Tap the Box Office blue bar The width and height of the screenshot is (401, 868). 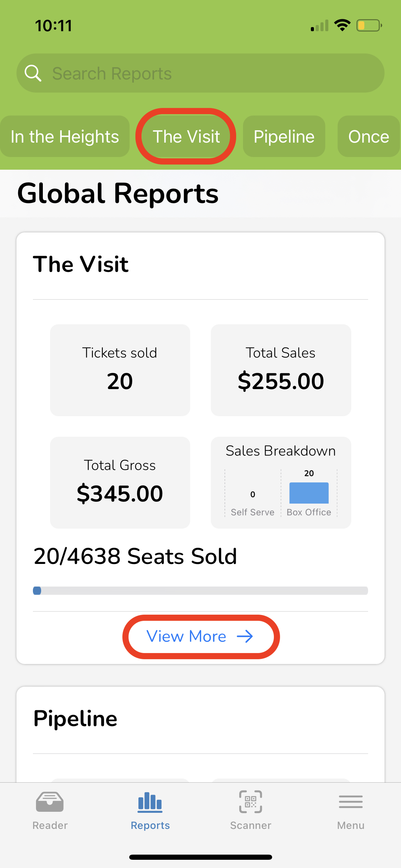click(309, 493)
